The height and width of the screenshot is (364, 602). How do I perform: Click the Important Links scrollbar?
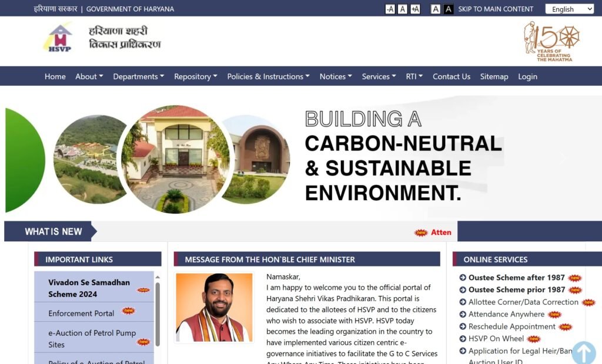tap(158, 315)
